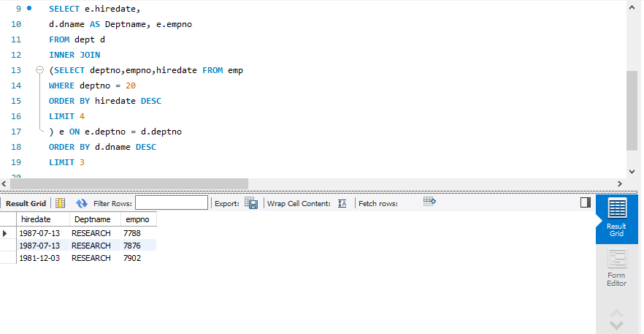Collapse the subquery fold marker at line 13

[x=39, y=70]
